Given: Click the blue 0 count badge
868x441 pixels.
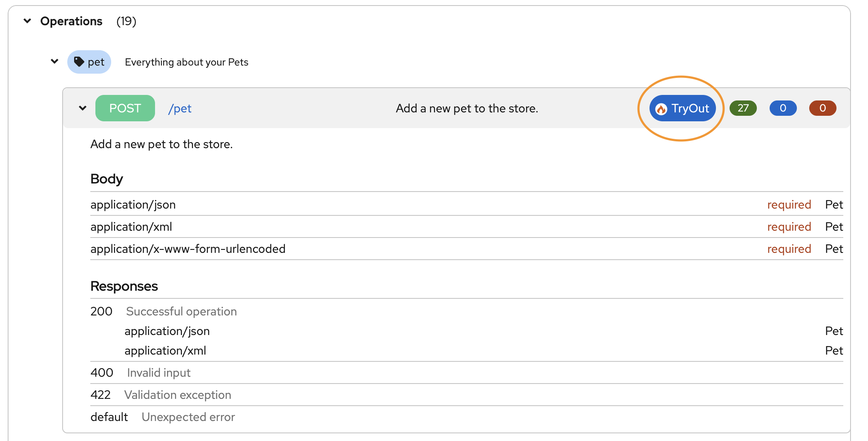Looking at the screenshot, I should pos(782,108).
